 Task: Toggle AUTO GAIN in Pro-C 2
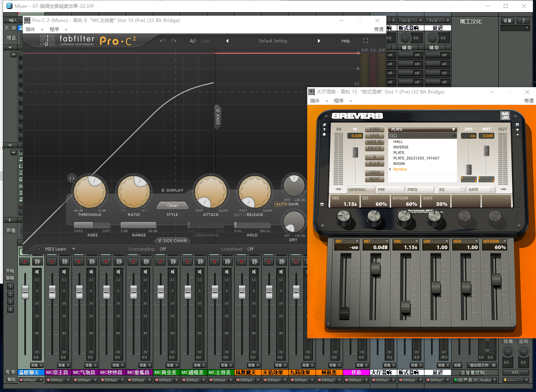click(x=287, y=204)
